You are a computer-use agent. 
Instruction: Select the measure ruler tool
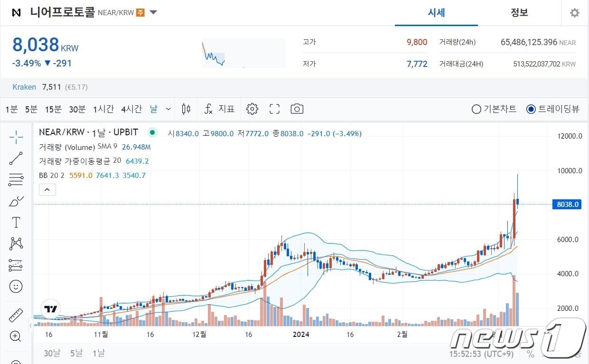[16, 315]
